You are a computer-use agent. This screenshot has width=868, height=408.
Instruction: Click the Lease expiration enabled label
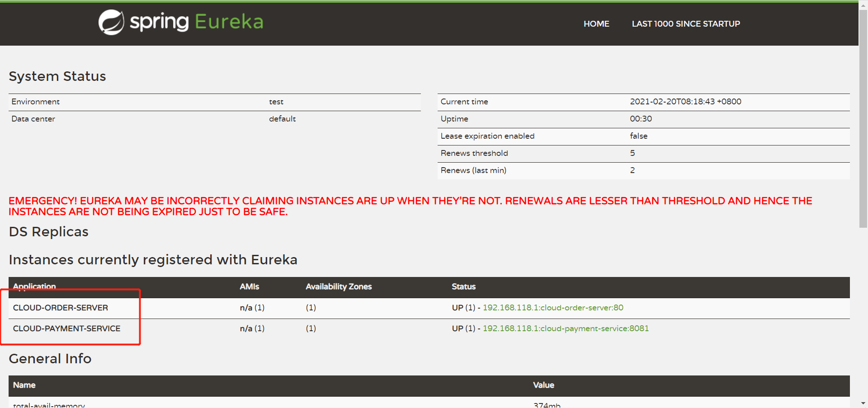tap(487, 136)
